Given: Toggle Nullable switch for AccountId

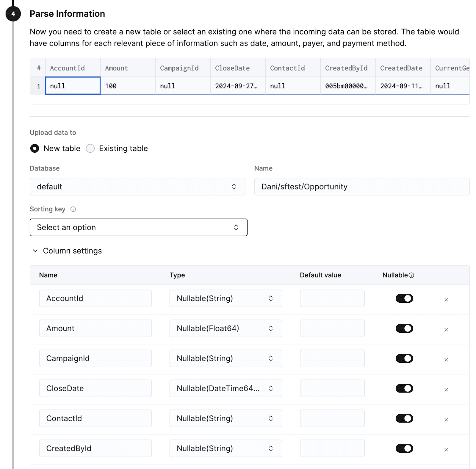Looking at the screenshot, I should tap(404, 298).
